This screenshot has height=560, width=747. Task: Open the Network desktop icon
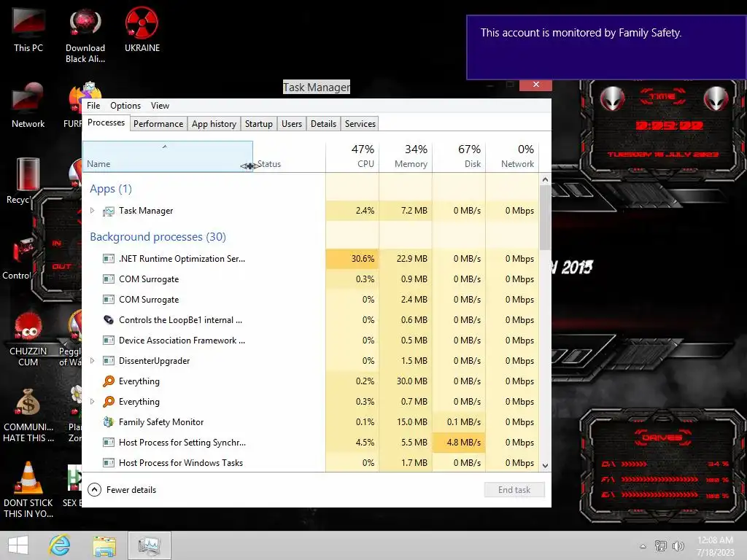click(28, 106)
